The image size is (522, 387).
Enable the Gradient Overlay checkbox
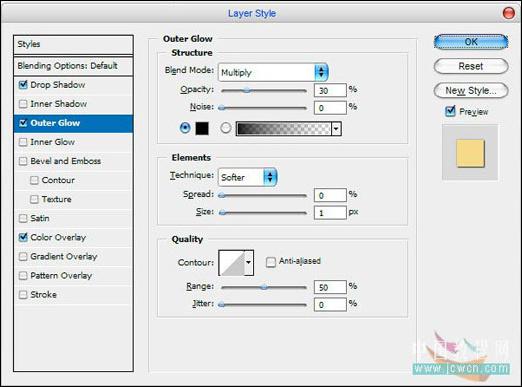pos(23,257)
